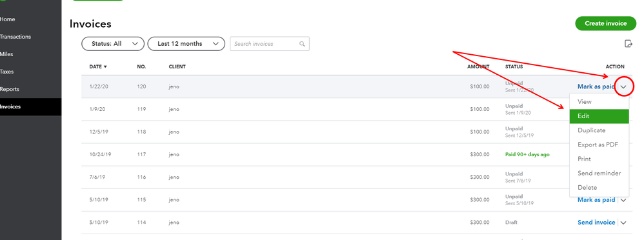
Task: Click the search magnifier icon
Action: pyautogui.click(x=302, y=44)
